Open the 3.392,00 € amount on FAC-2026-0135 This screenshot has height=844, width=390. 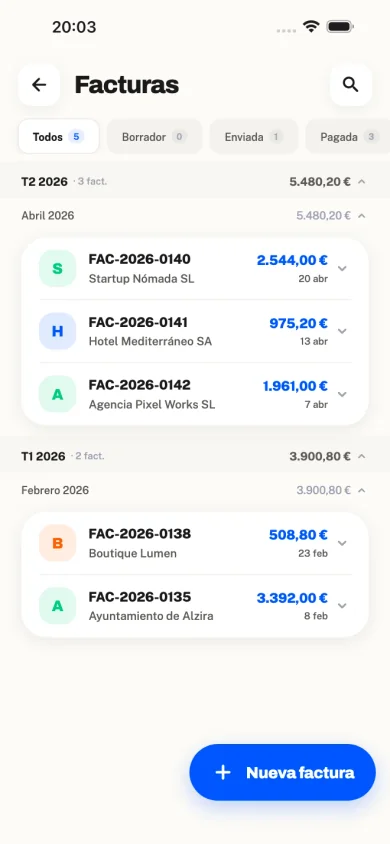[x=292, y=597]
